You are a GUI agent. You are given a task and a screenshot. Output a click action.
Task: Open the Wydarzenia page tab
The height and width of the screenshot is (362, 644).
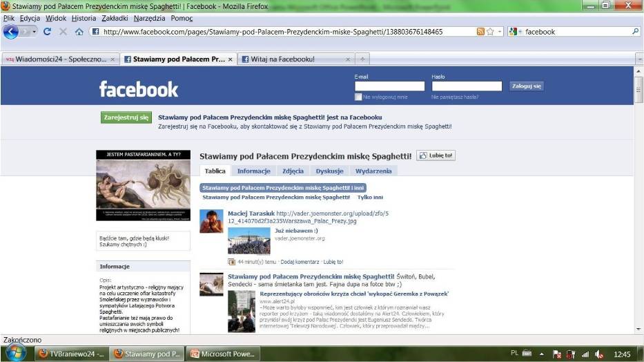(x=373, y=171)
